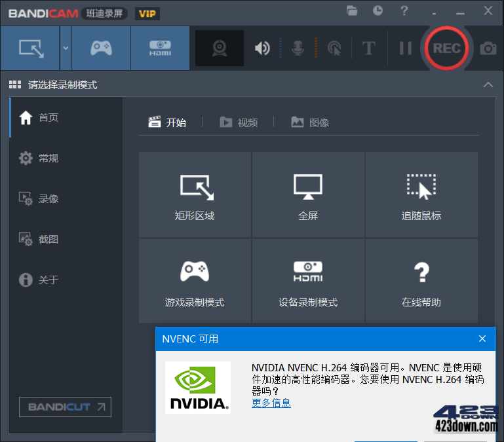
Task: Pause recording with the pause icon
Action: pos(405,48)
